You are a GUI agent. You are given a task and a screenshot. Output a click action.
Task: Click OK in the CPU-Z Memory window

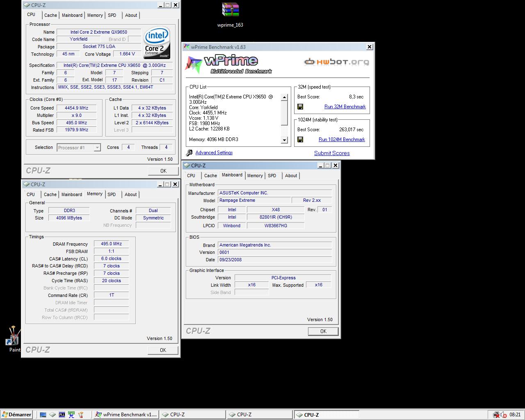click(163, 350)
